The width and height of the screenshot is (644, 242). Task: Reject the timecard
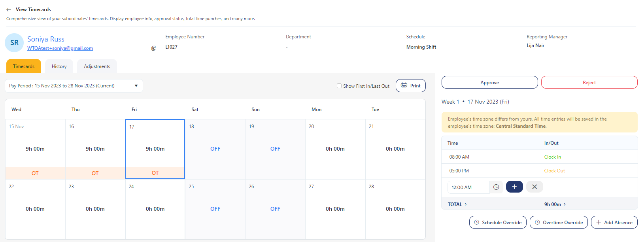[589, 82]
